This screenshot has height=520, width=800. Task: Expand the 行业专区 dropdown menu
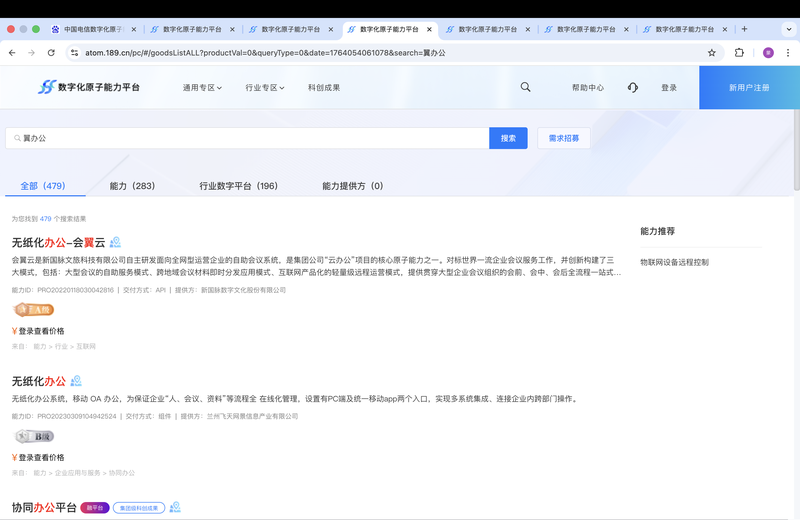pyautogui.click(x=265, y=87)
